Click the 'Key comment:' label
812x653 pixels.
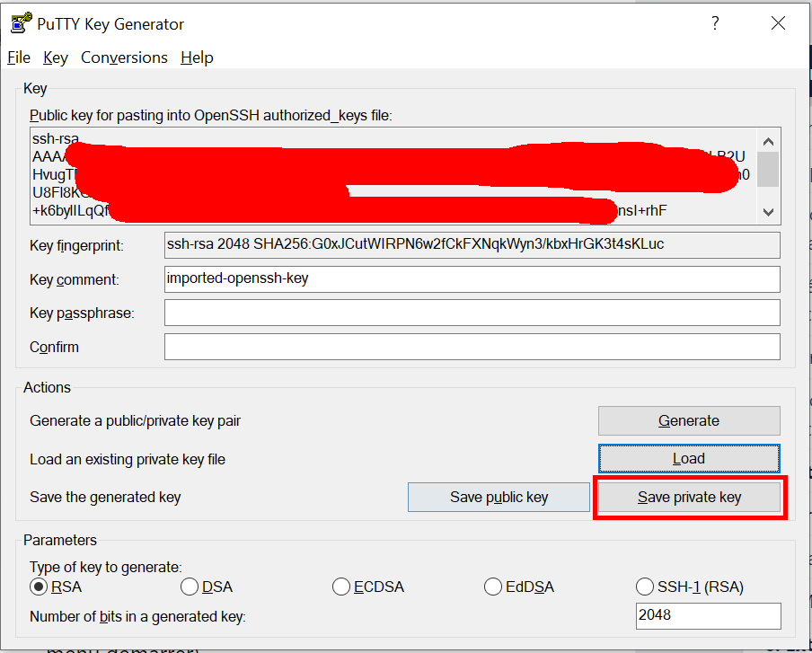[74, 279]
